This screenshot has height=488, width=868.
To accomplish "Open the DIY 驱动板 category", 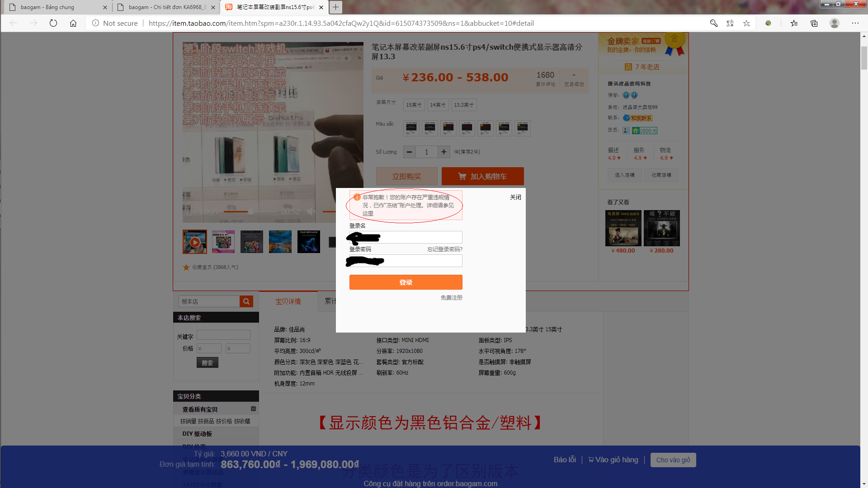I will 197,434.
